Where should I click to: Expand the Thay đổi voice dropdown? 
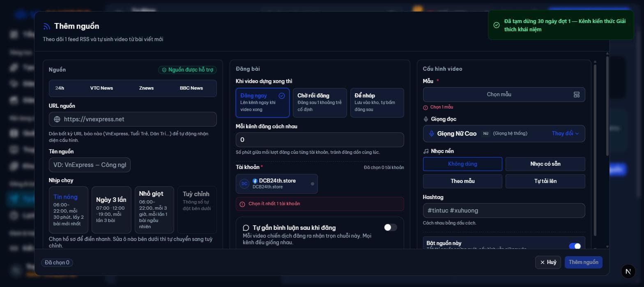tap(565, 134)
